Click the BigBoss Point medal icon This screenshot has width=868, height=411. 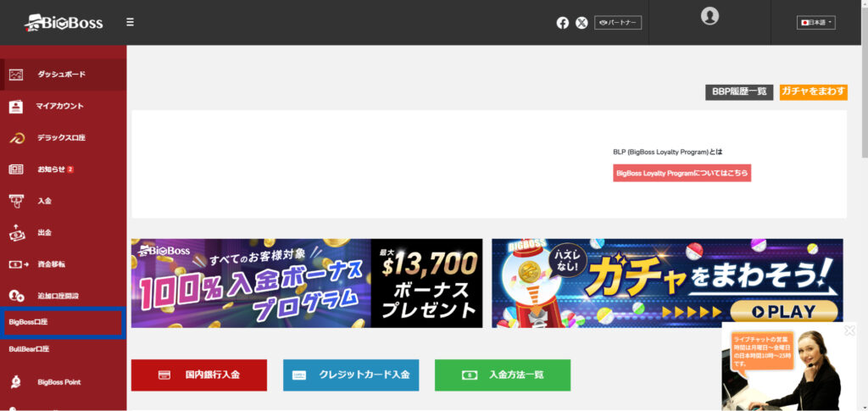(16, 381)
